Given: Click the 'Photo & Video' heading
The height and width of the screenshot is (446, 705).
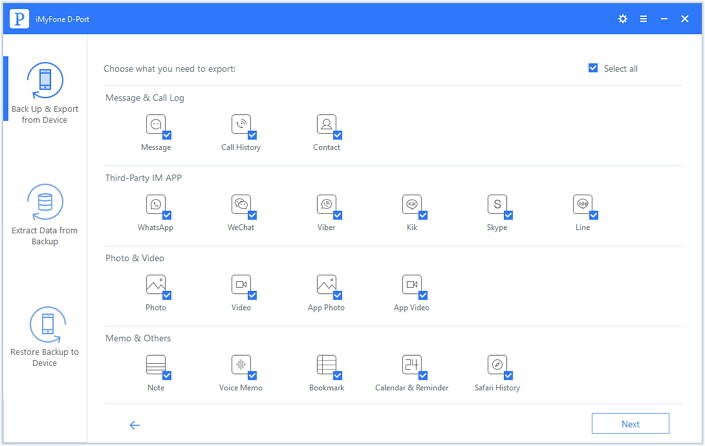Looking at the screenshot, I should tap(135, 258).
